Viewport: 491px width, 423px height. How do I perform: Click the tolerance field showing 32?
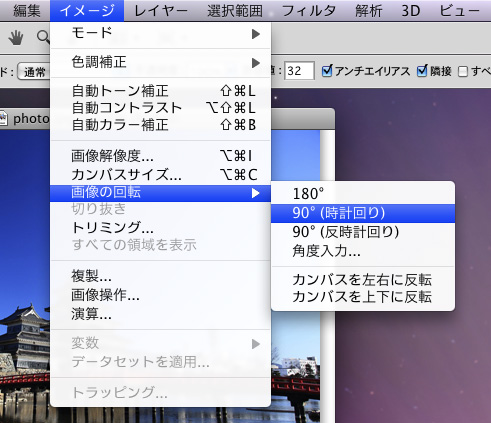pyautogui.click(x=299, y=71)
